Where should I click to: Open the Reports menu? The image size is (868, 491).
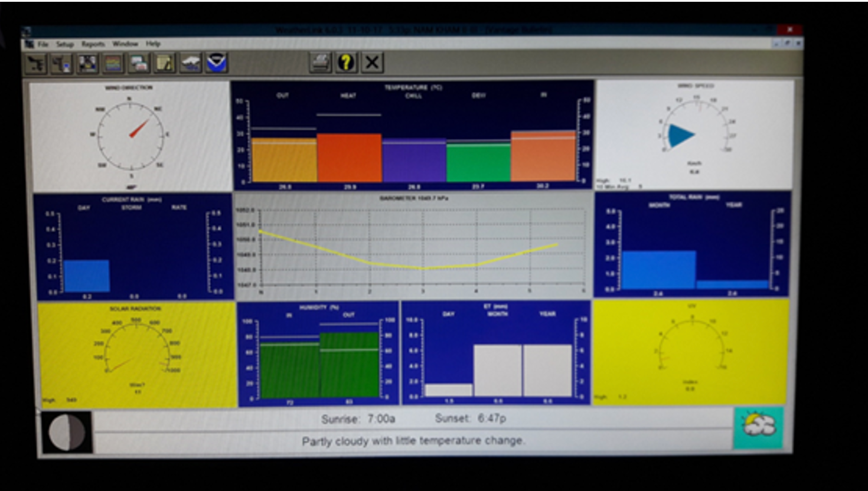click(x=93, y=44)
